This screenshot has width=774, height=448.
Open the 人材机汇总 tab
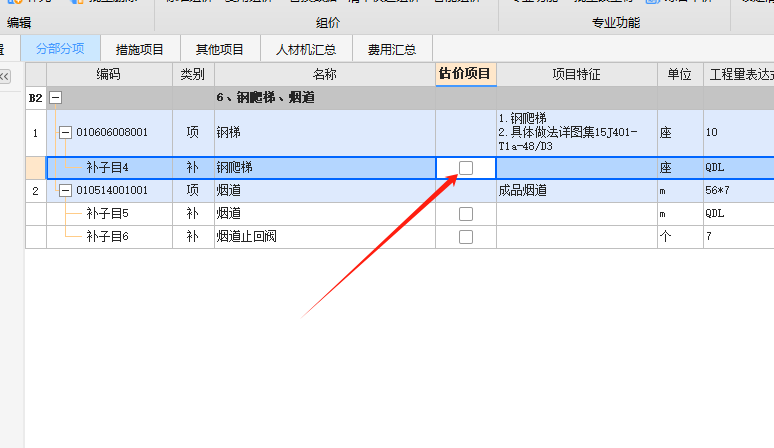click(x=306, y=49)
